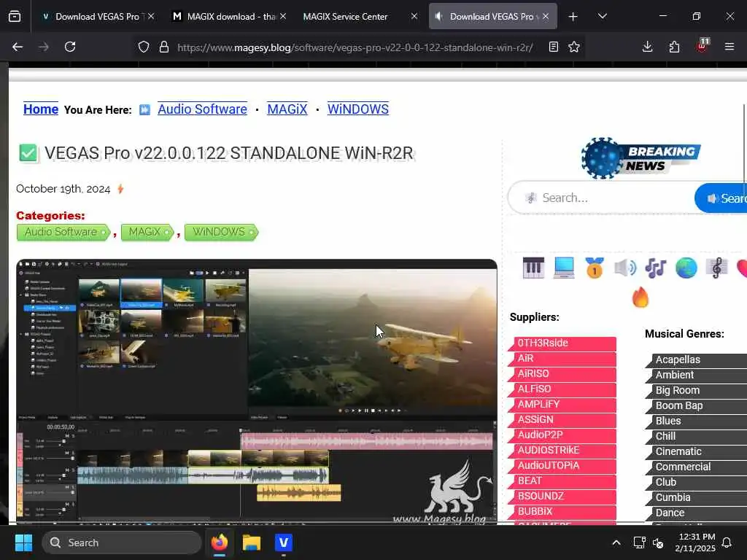The width and height of the screenshot is (747, 560).
Task: Click the MAGiX category tag
Action: coord(147,232)
